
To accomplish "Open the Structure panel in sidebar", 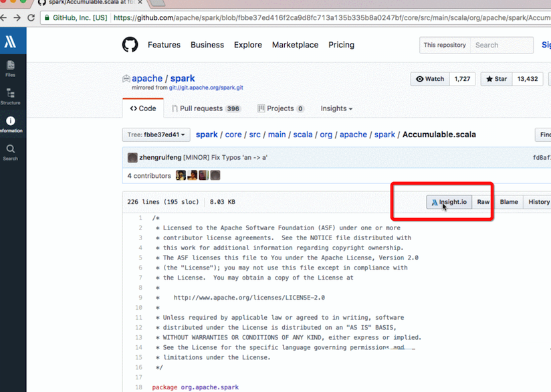I will coord(11,97).
